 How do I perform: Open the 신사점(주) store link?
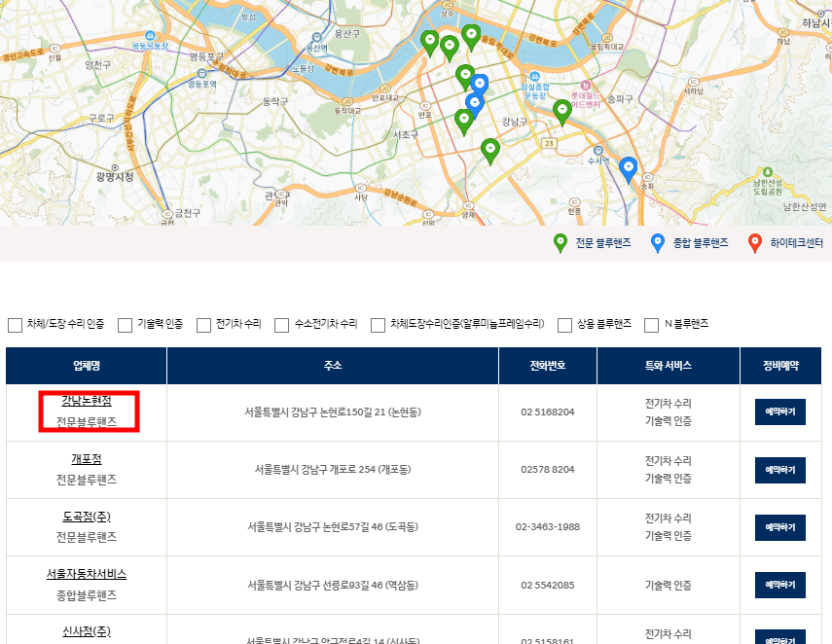click(x=84, y=633)
